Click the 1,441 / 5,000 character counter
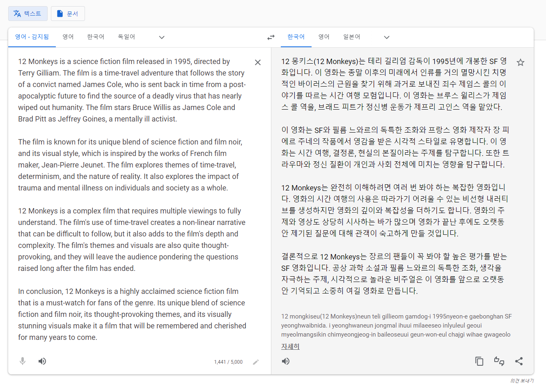The height and width of the screenshot is (392, 546). click(x=228, y=362)
